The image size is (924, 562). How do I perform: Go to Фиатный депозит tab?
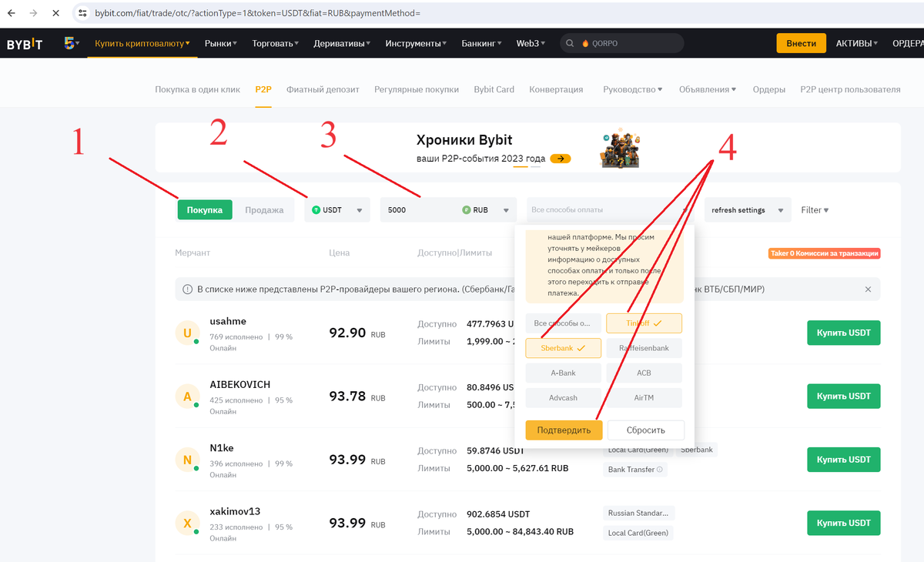[323, 89]
